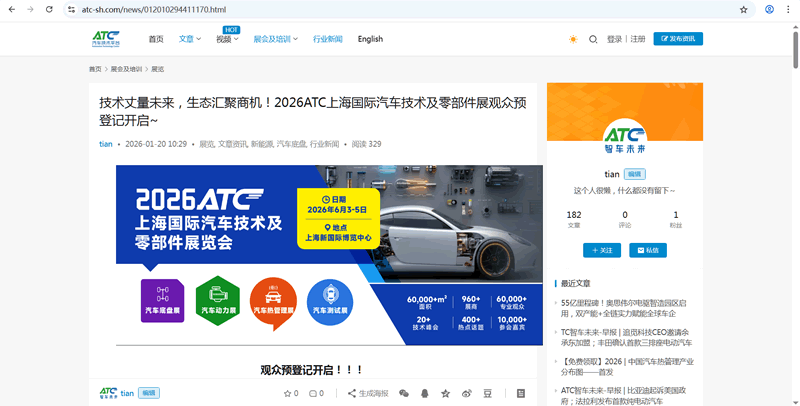Favorite the article using star count
Image resolution: width=800 pixels, height=406 pixels.
pyautogui.click(x=291, y=394)
